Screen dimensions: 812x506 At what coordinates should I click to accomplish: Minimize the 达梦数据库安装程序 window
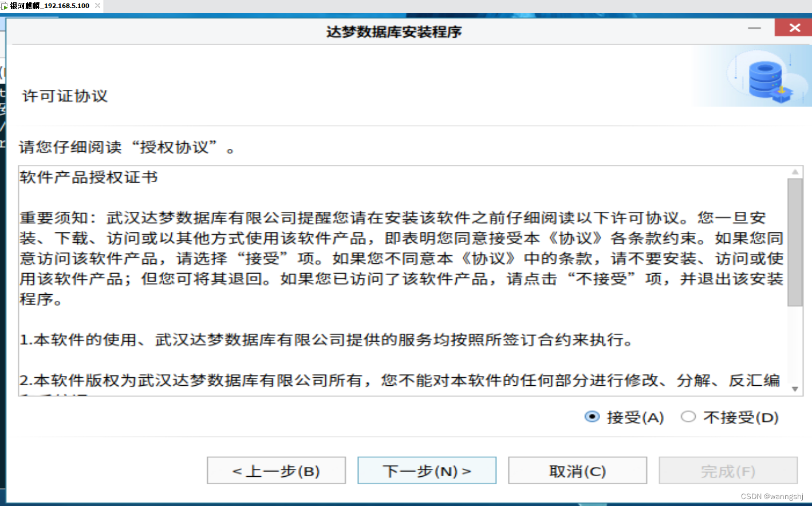pyautogui.click(x=754, y=28)
